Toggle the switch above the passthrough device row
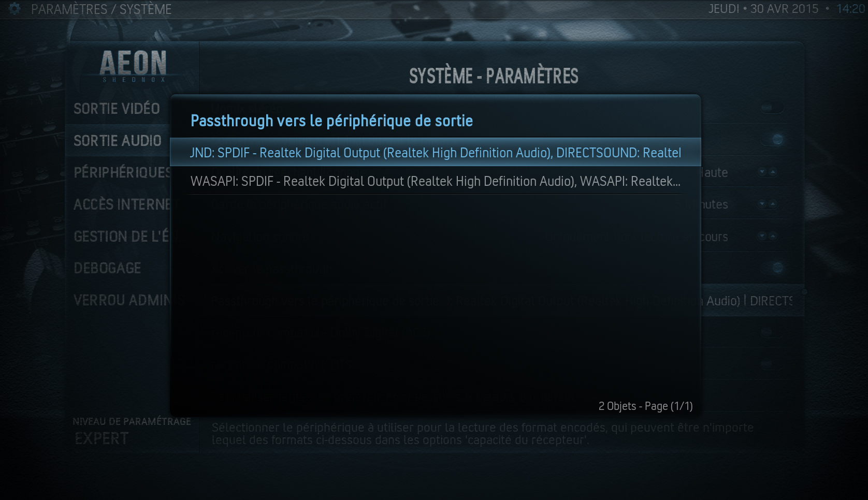The height and width of the screenshot is (500, 868). click(772, 268)
